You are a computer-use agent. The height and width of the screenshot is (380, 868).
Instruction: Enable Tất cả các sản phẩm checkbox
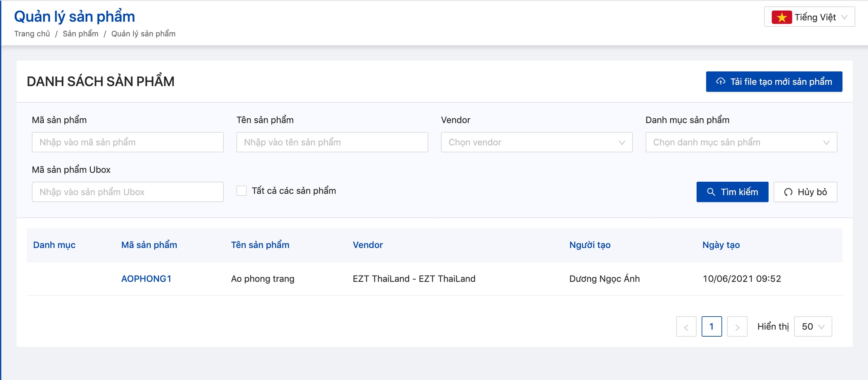pyautogui.click(x=241, y=191)
